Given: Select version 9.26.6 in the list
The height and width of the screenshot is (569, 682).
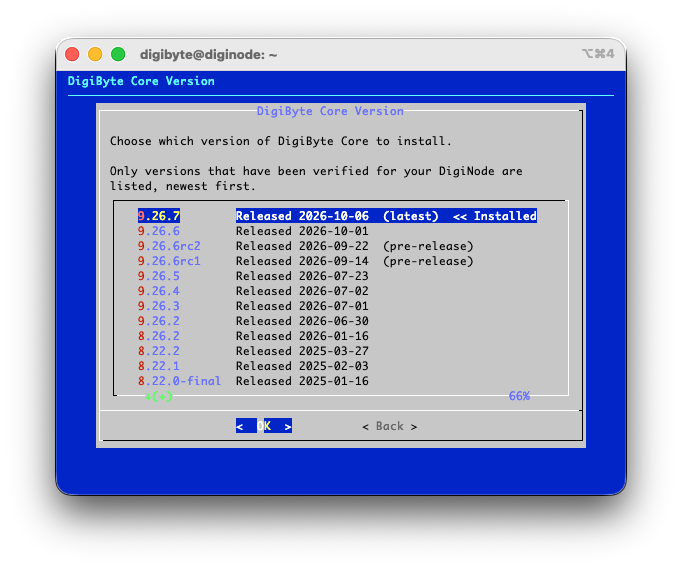Looking at the screenshot, I should 253,231.
